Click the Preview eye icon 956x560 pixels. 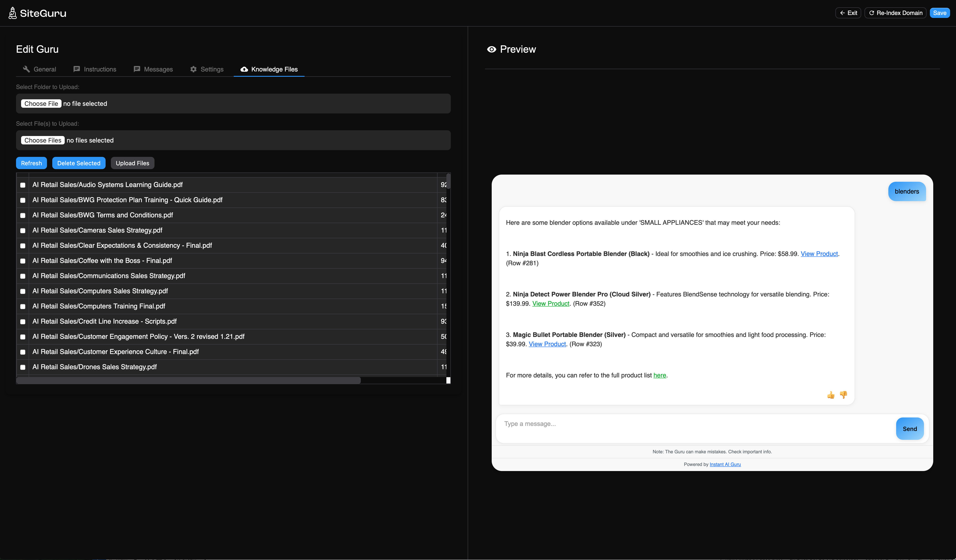click(x=491, y=49)
